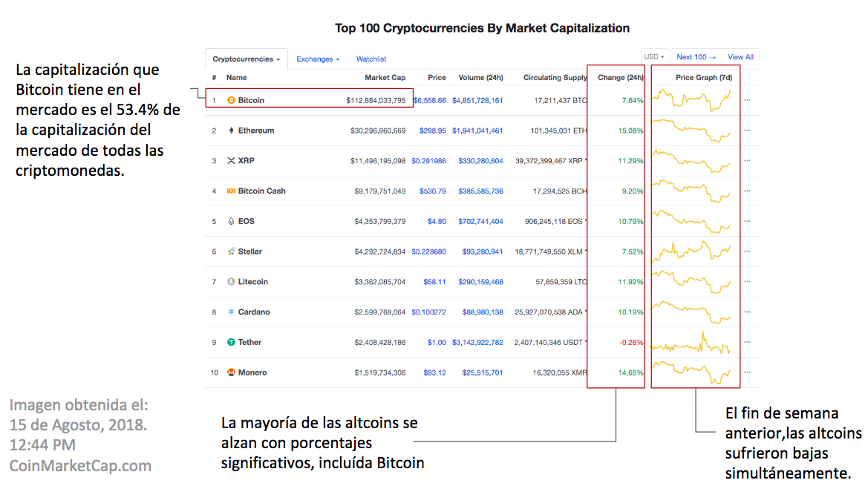Switch to the Watchlist tab

click(371, 59)
